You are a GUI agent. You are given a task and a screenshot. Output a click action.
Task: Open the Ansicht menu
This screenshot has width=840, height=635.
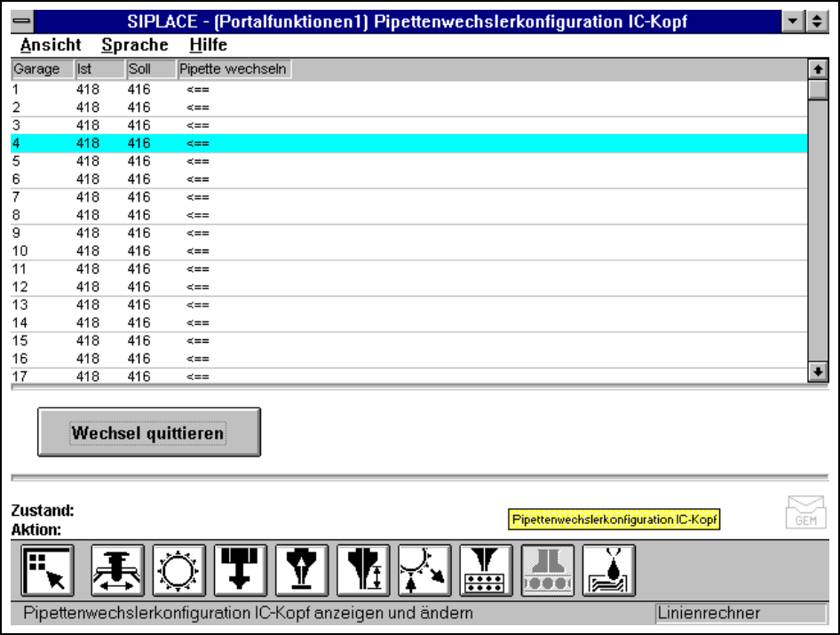(x=51, y=45)
